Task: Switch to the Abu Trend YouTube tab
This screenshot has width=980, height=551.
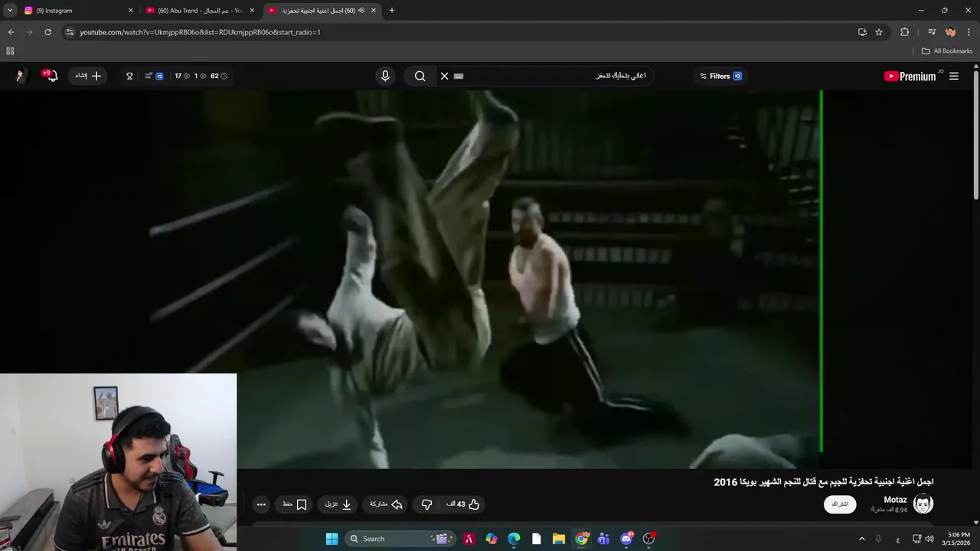Action: tap(199, 11)
